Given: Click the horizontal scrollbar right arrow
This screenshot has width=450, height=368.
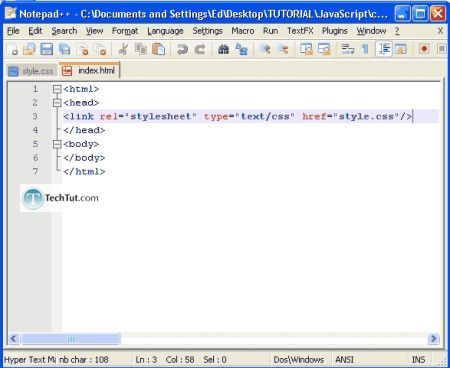Looking at the screenshot, I should coord(433,339).
